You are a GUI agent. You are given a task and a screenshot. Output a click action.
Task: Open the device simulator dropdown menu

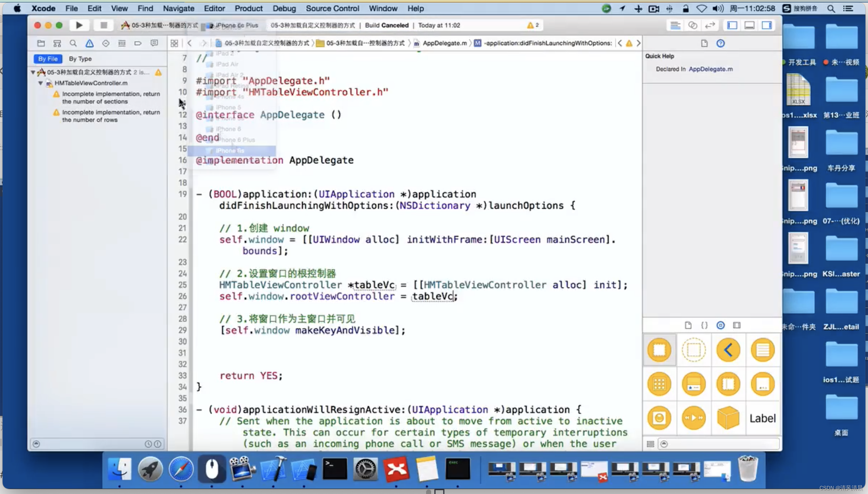pyautogui.click(x=236, y=25)
